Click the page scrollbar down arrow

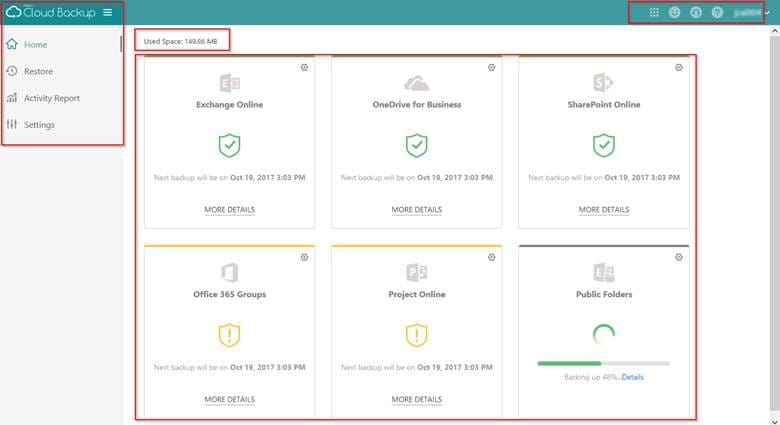coord(775,421)
